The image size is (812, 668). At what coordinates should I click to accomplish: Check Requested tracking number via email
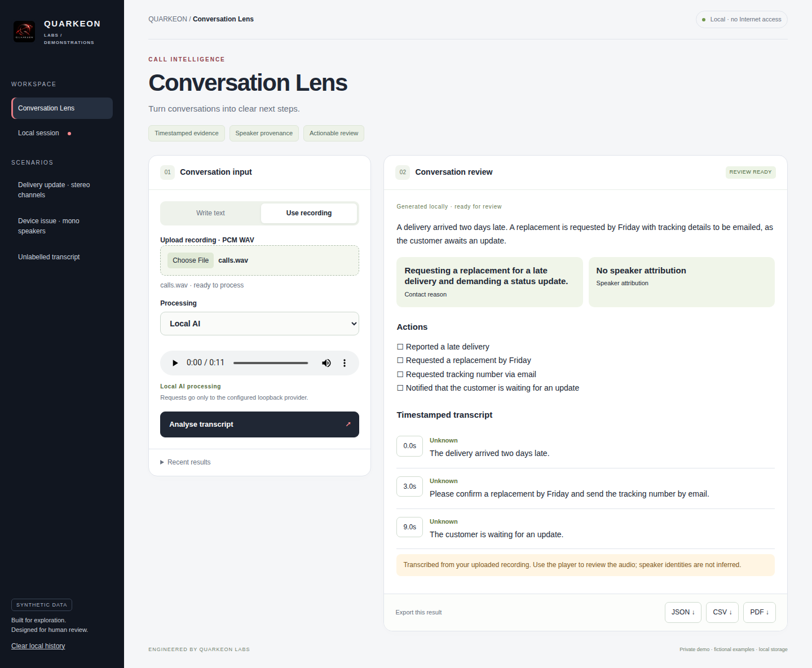click(400, 374)
